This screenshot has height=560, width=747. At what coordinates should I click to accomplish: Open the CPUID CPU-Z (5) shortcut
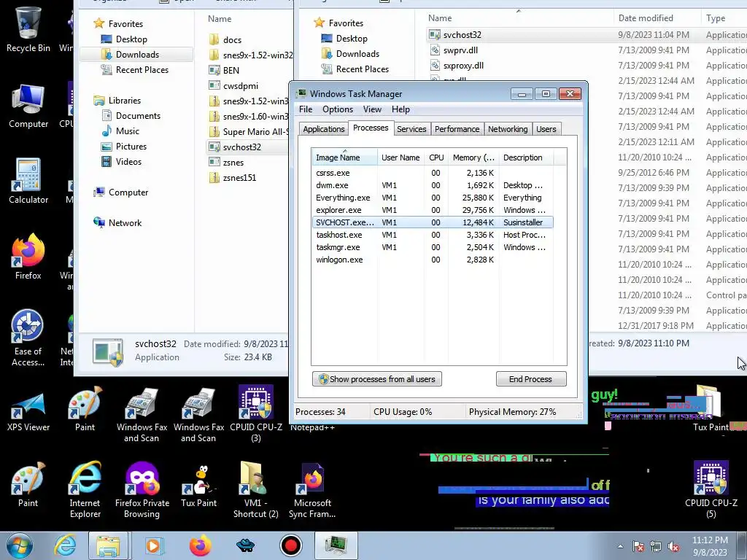tap(711, 489)
